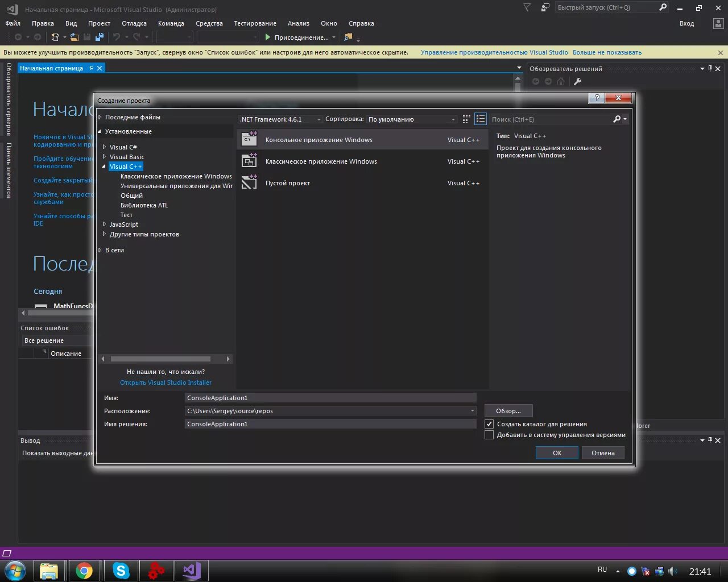728x582 pixels.
Task: Expand the Visual C# tree node
Action: pos(105,147)
